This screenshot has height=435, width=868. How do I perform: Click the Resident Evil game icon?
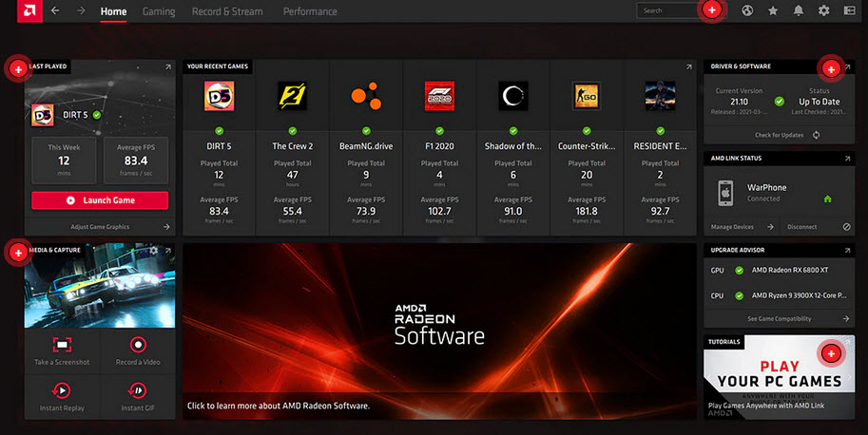(661, 96)
